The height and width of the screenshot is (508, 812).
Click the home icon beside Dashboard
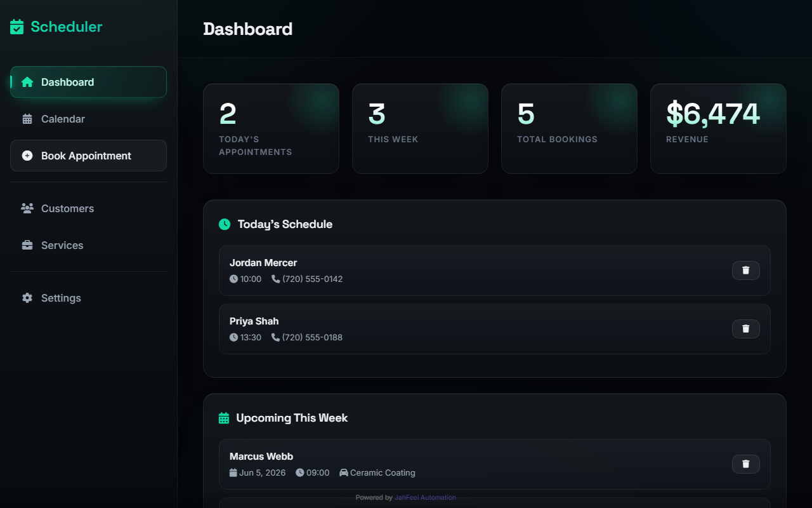pyautogui.click(x=27, y=82)
